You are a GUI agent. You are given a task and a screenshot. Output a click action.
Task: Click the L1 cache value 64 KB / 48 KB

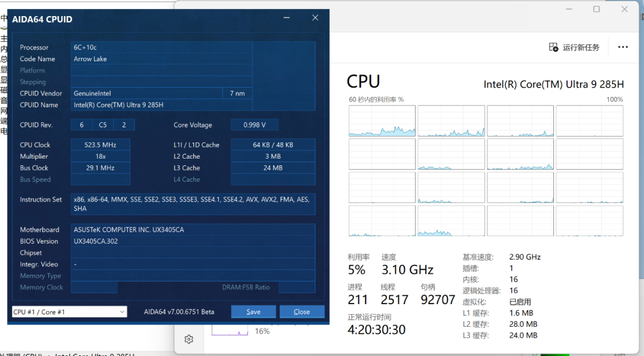click(x=273, y=144)
